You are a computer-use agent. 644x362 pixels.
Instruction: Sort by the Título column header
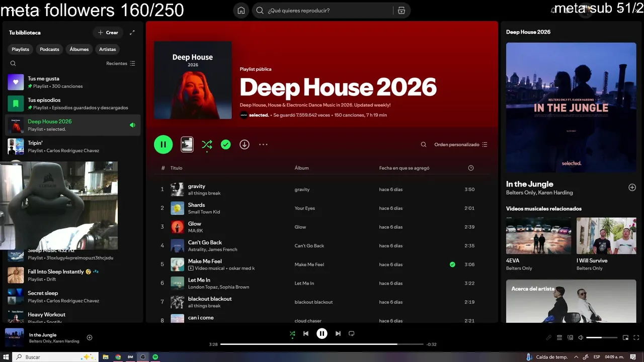[x=176, y=168]
